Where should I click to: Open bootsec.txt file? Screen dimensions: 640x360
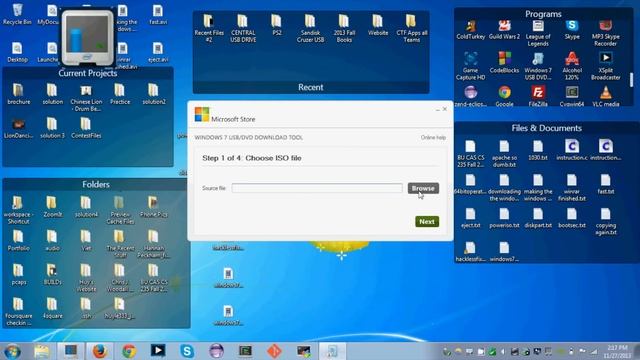[572, 218]
